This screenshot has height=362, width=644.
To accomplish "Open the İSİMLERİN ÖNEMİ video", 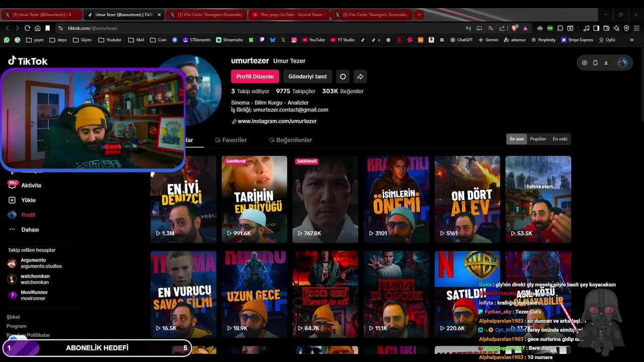I will coord(396,200).
